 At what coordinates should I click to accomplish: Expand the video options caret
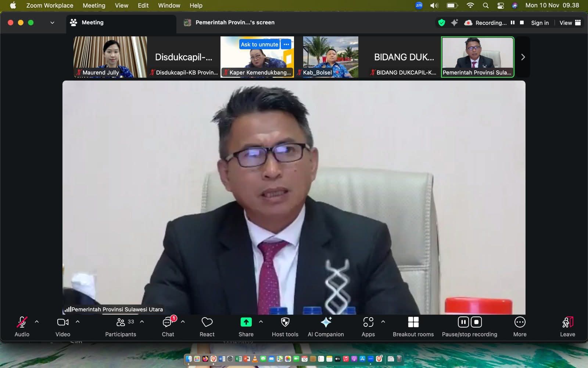[78, 322]
